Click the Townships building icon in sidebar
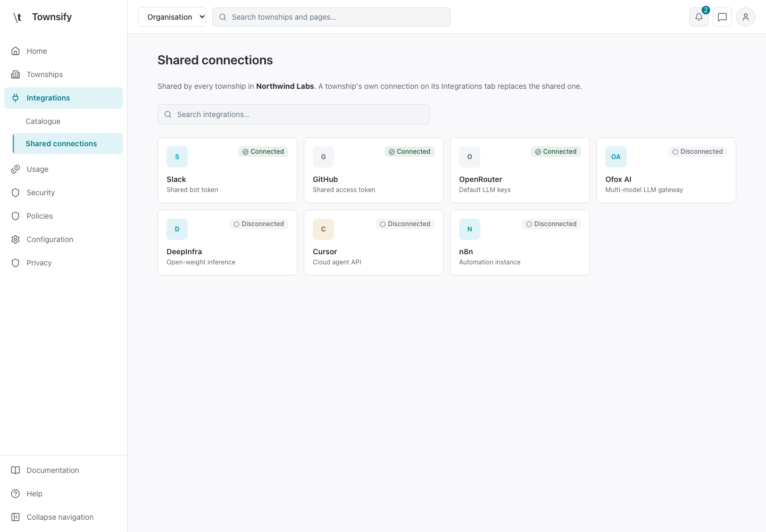The height and width of the screenshot is (532, 766). (x=15, y=74)
